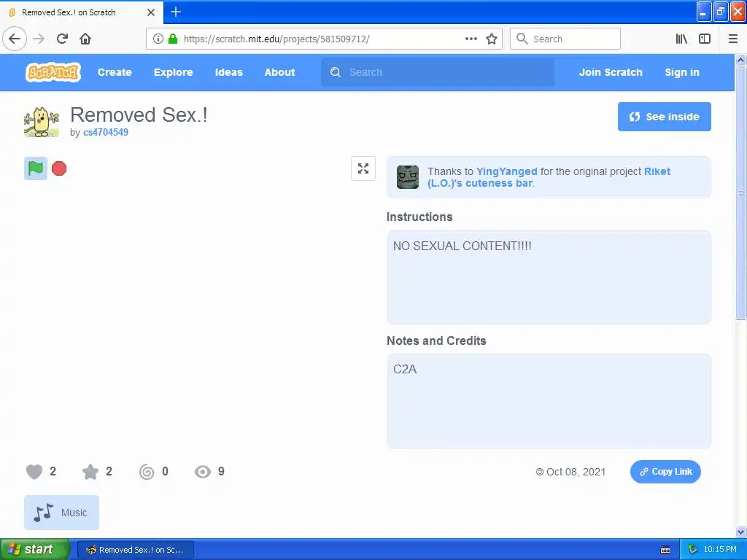Click the scrollbar down arrow
This screenshot has width=747, height=560.
740,532
